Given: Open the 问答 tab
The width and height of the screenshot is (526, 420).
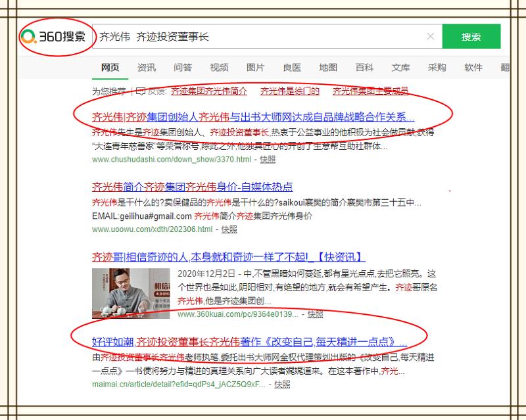Looking at the screenshot, I should tap(183, 68).
